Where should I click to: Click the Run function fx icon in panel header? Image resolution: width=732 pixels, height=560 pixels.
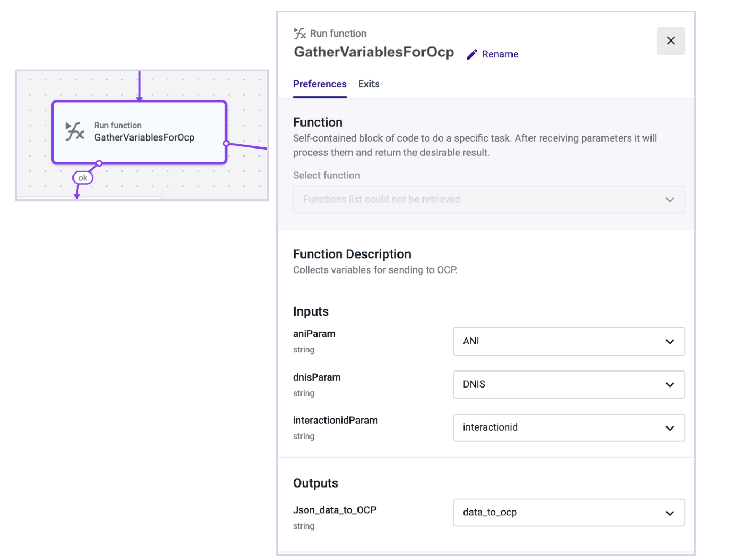click(300, 34)
